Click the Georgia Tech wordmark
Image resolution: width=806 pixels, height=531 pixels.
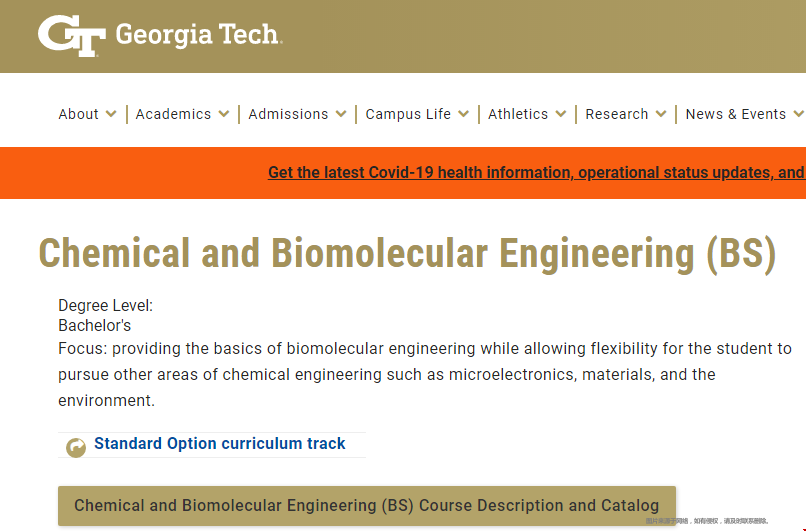tap(199, 35)
